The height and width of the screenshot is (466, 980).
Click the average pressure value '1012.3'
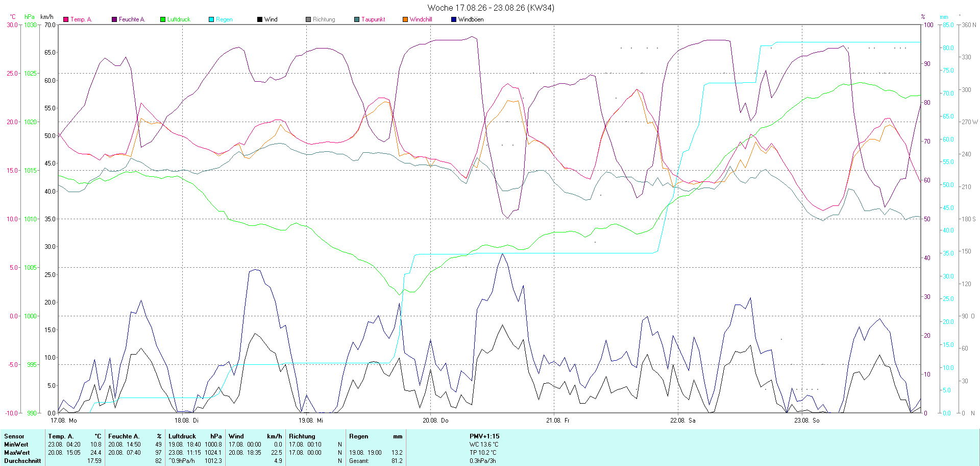pyautogui.click(x=213, y=461)
